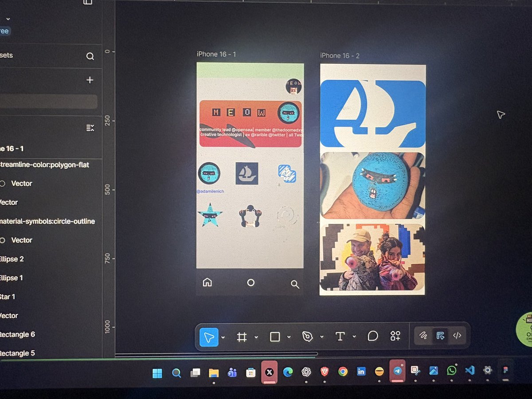The width and height of the screenshot is (532, 399).
Task: Select the Rectangle 6 layer
Action: pos(18,334)
